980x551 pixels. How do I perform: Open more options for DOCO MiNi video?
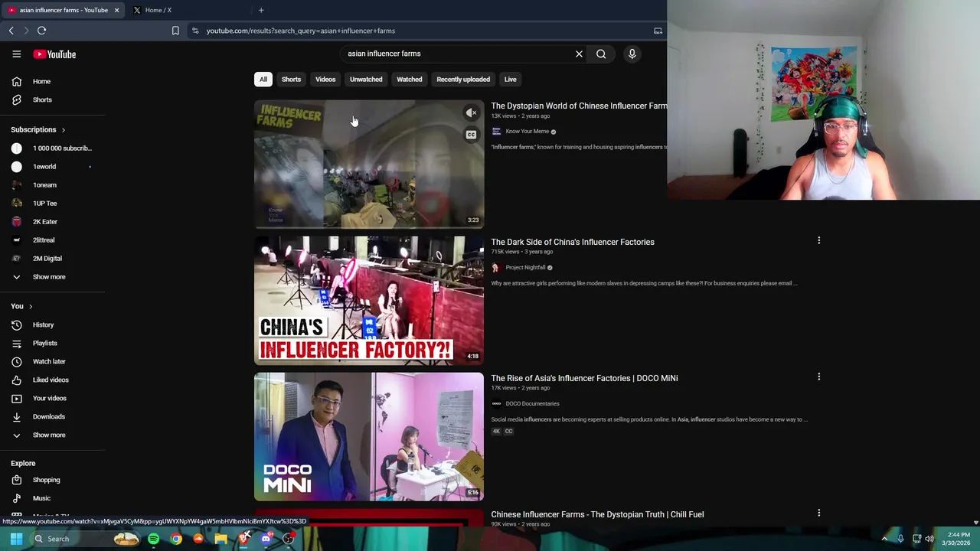click(x=818, y=377)
